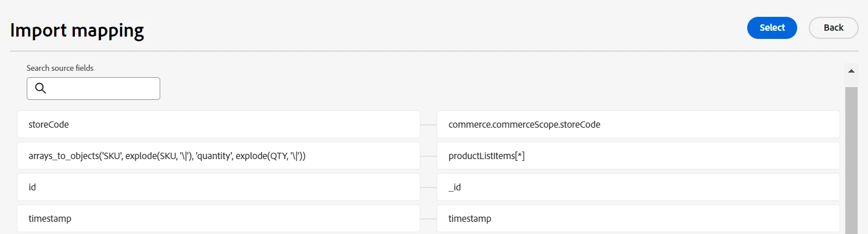The width and height of the screenshot is (868, 234).
Task: Select the productListItems[*] target field
Action: click(x=638, y=156)
